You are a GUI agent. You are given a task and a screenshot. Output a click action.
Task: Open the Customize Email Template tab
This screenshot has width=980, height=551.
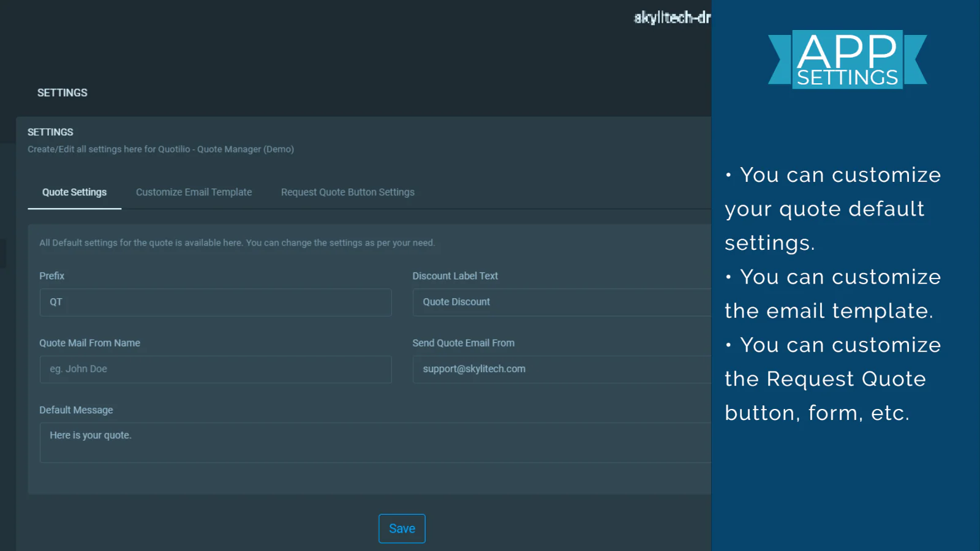(194, 192)
